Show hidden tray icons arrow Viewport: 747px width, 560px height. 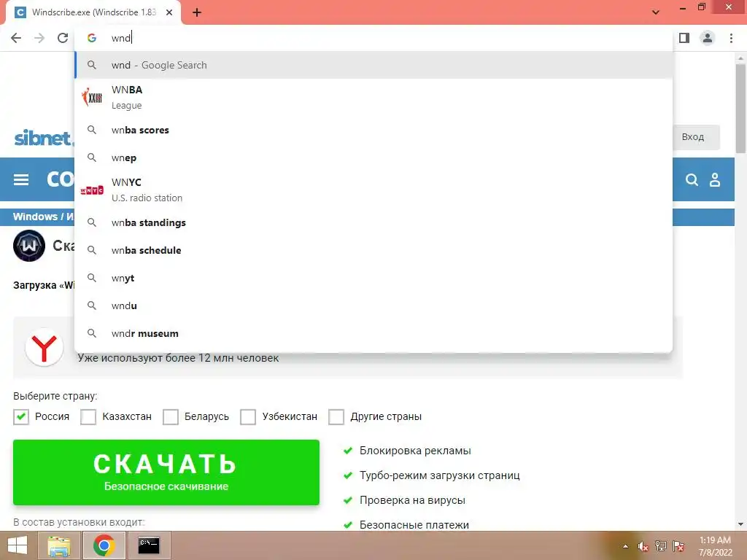pos(625,546)
